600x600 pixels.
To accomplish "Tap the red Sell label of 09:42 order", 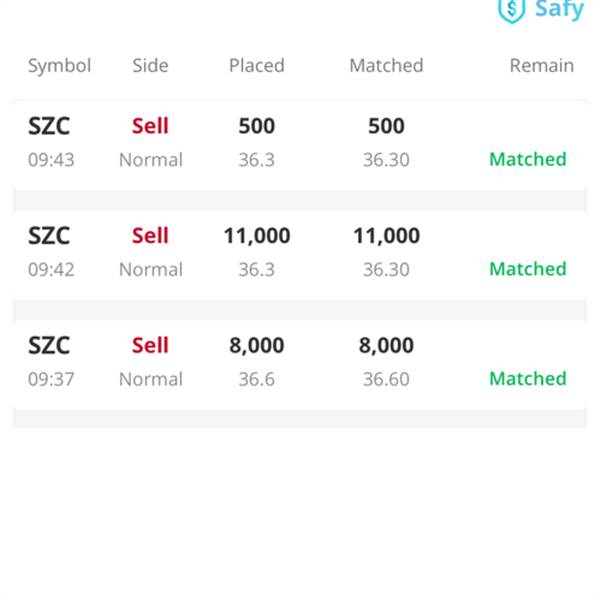I will tap(150, 236).
